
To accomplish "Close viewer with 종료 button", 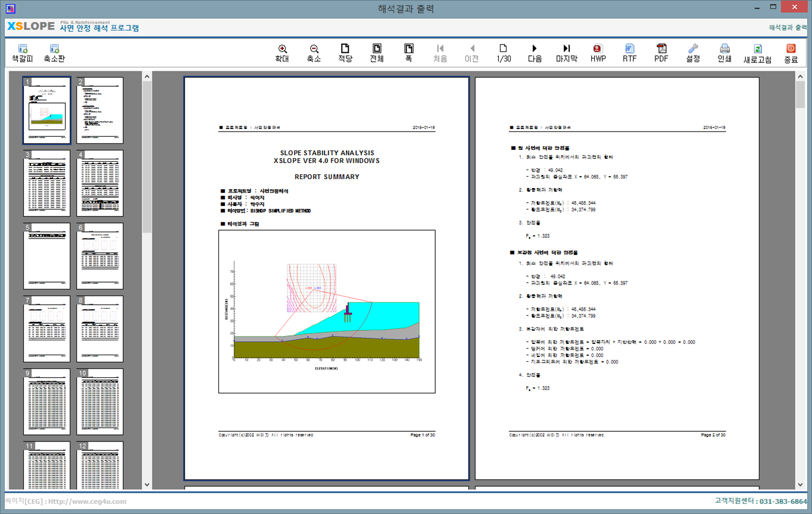I will [791, 53].
